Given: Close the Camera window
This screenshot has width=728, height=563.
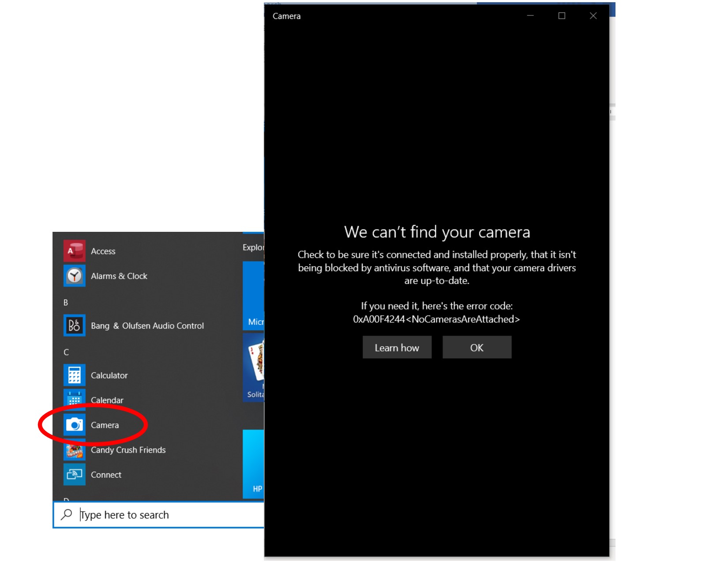Looking at the screenshot, I should coord(593,16).
